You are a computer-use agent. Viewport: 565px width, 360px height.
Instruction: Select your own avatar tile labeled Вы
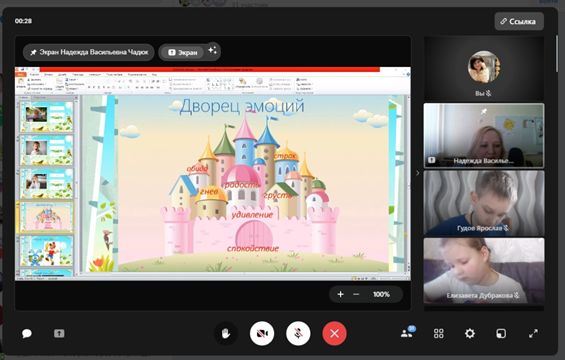coord(484,69)
